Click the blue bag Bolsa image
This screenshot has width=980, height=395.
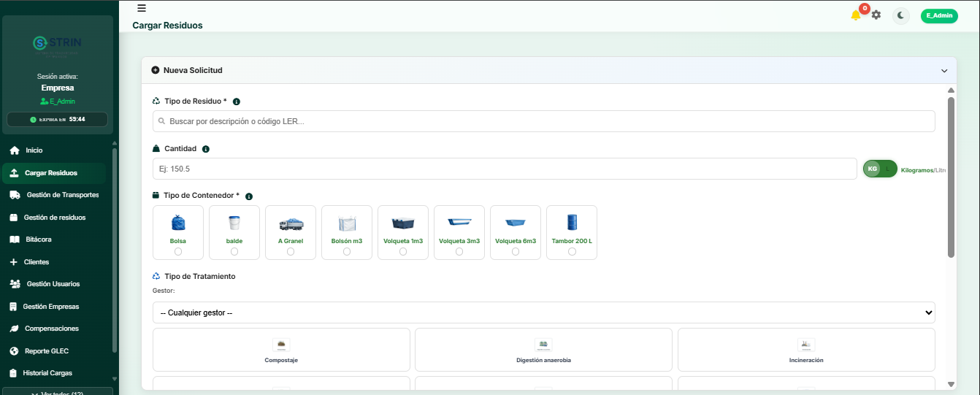point(178,223)
